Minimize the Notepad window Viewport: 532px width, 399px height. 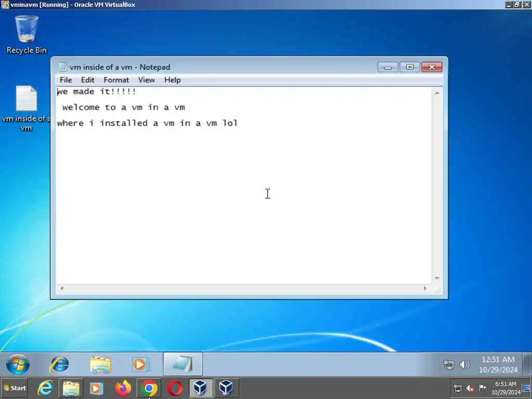coord(388,67)
